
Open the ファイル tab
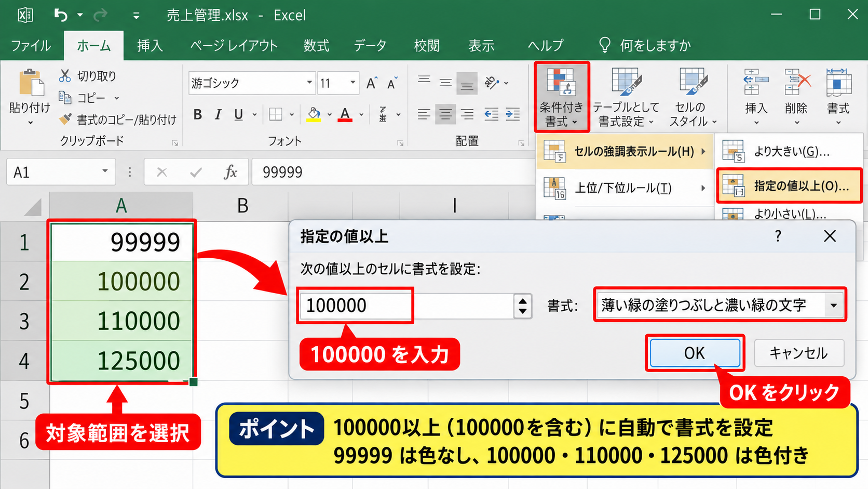(x=31, y=46)
